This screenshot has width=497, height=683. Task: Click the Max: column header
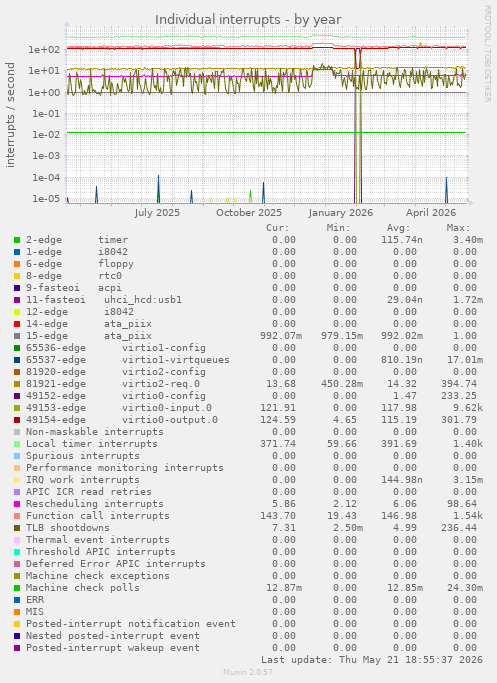(x=458, y=228)
